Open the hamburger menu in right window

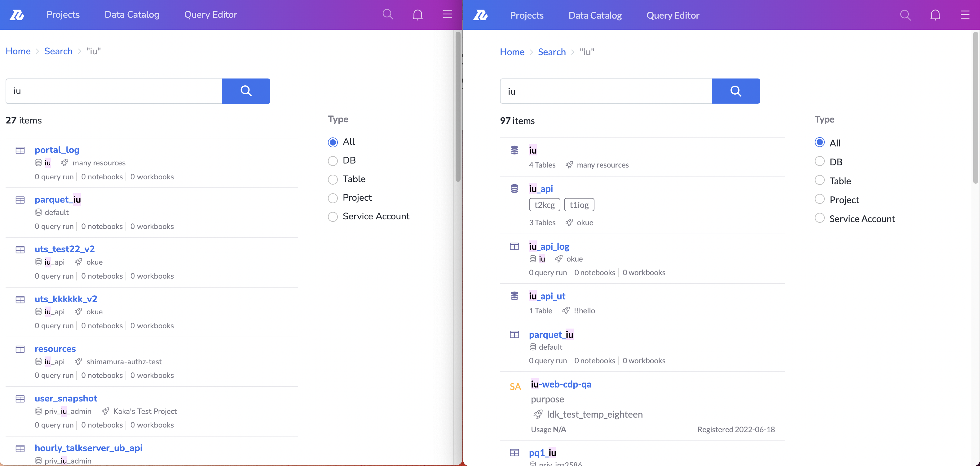pyautogui.click(x=965, y=15)
